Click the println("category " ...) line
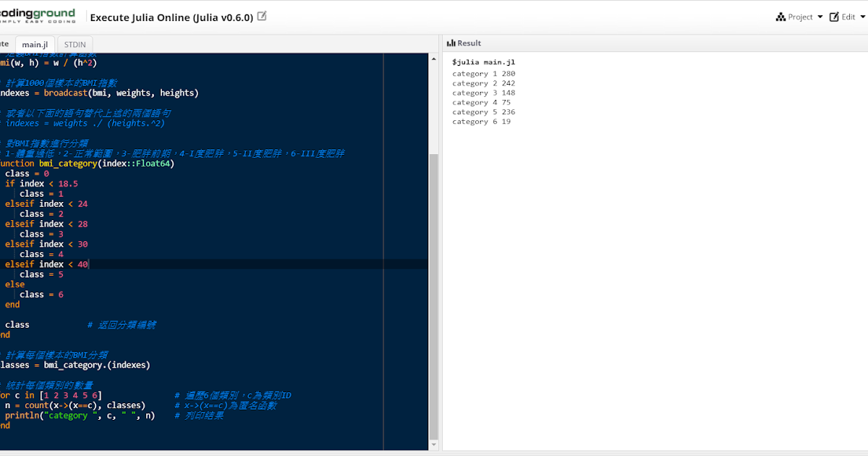868x456 pixels. click(80, 415)
